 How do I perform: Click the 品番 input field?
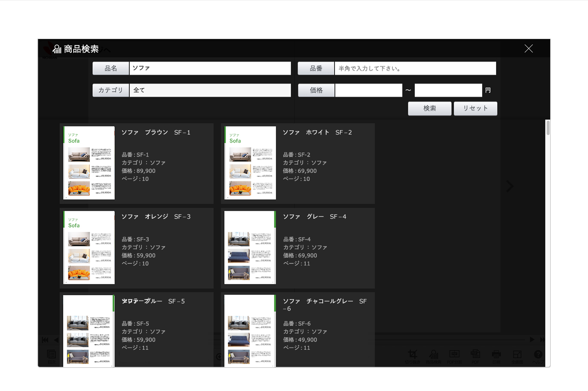[x=415, y=68]
